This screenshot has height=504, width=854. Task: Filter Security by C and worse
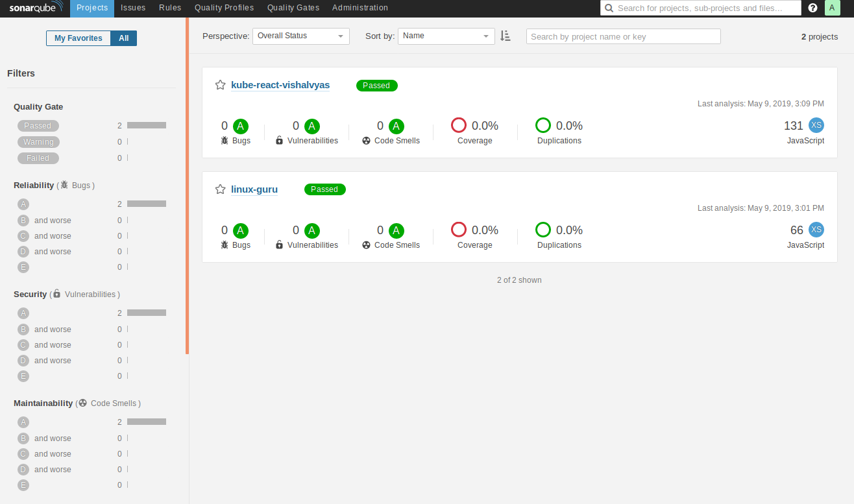44,345
